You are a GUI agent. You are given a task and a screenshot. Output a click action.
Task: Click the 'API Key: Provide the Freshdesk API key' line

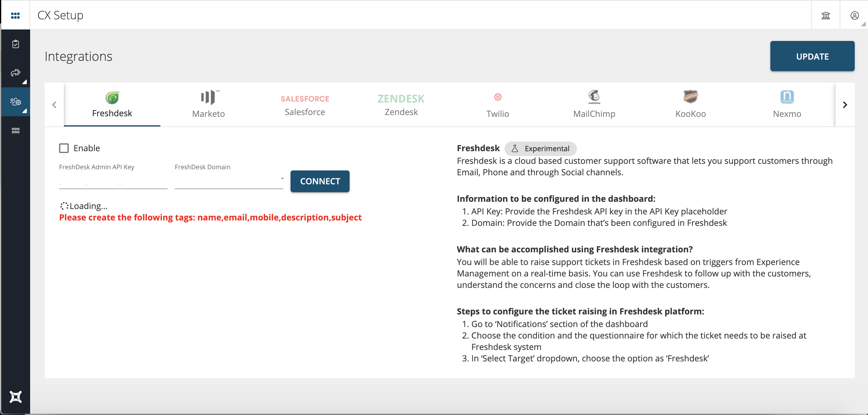pos(599,211)
